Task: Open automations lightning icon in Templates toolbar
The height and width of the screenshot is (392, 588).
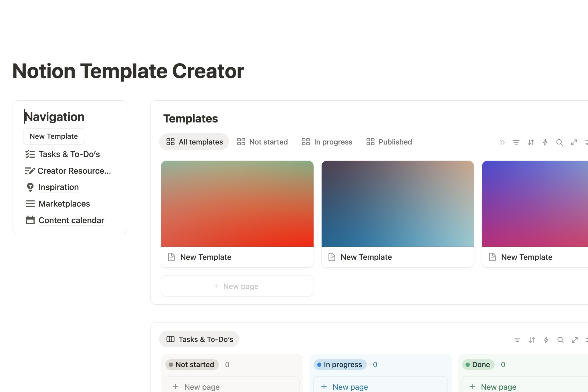Action: pos(545,142)
